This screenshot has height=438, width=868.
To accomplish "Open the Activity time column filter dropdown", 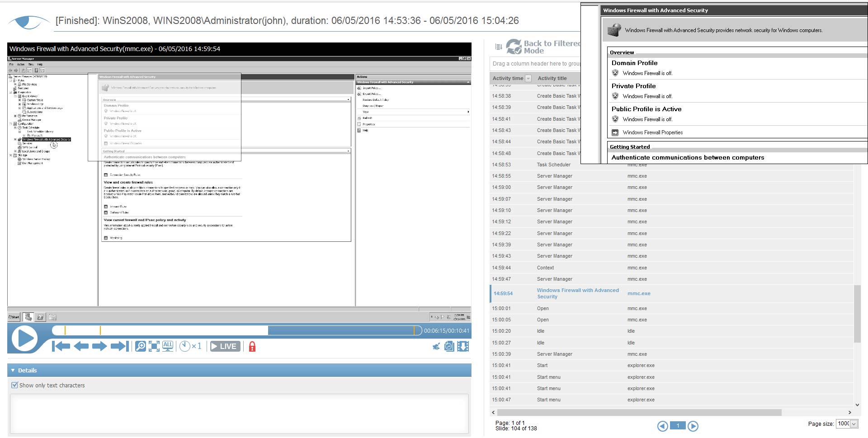I will (528, 78).
